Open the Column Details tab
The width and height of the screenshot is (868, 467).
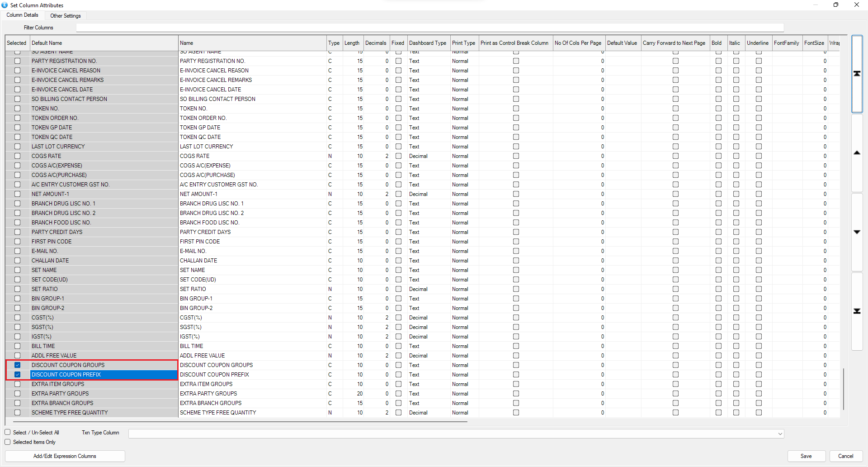pyautogui.click(x=23, y=15)
